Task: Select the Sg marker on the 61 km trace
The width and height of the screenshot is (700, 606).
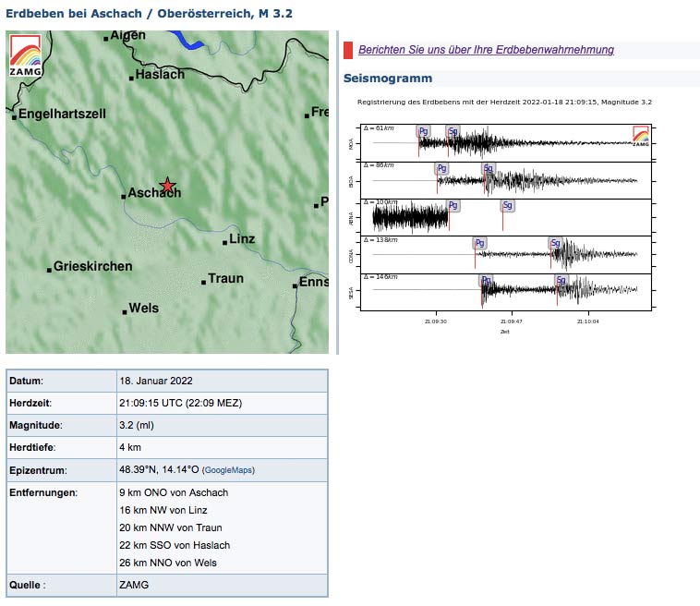Action: point(453,131)
